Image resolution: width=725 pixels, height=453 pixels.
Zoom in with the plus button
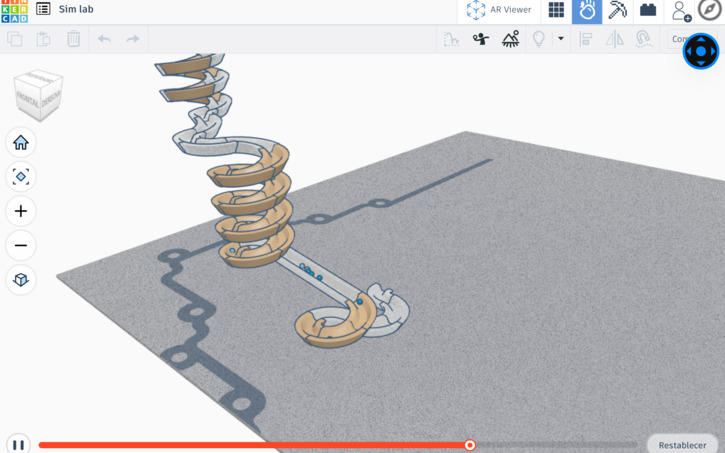click(21, 211)
